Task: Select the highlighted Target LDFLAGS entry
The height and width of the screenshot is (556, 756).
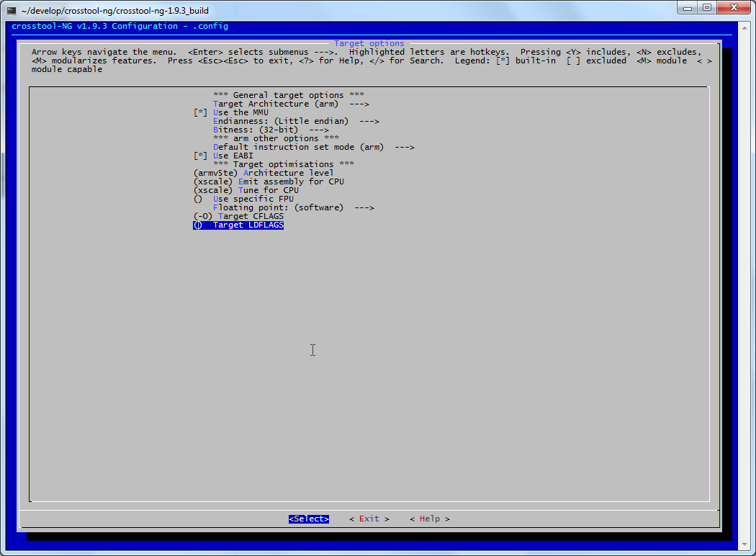Action: pyautogui.click(x=238, y=225)
